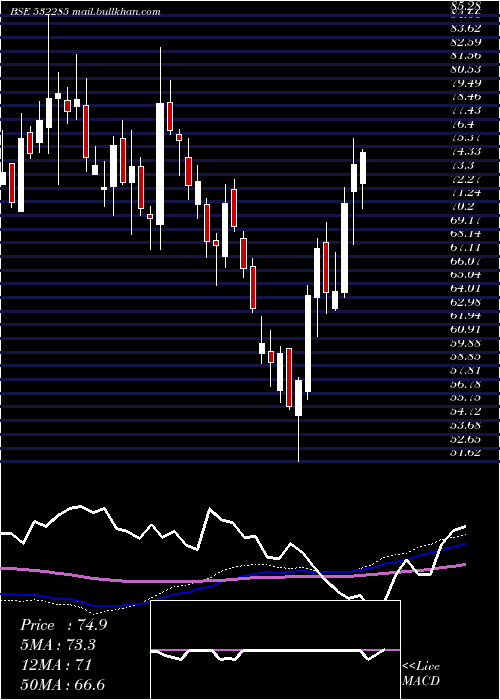Click the 69.17 price axis label
This screenshot has width=500, height=700.
[466, 220]
